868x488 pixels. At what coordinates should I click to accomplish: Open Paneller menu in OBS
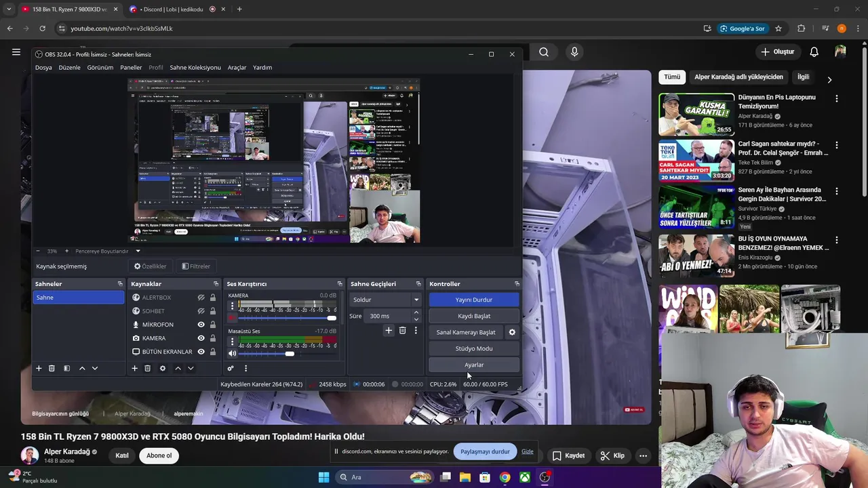(x=131, y=67)
